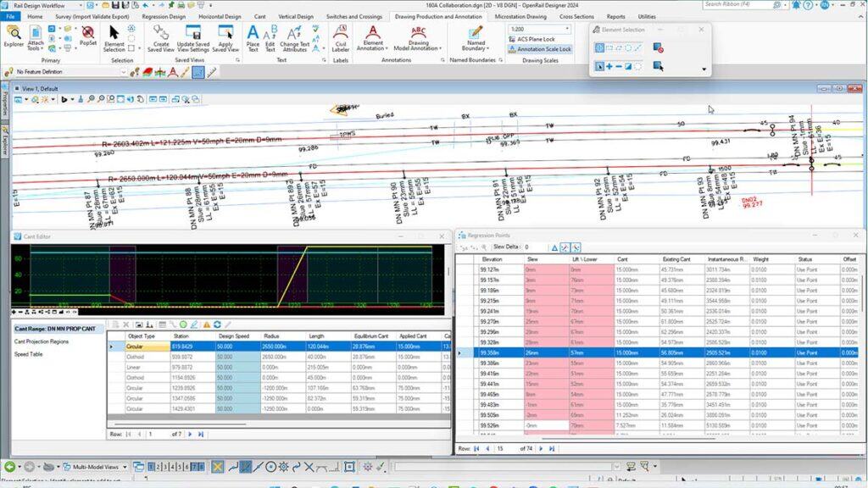Click Update Saved View Settings
This screenshot has height=488, width=868.
193,39
